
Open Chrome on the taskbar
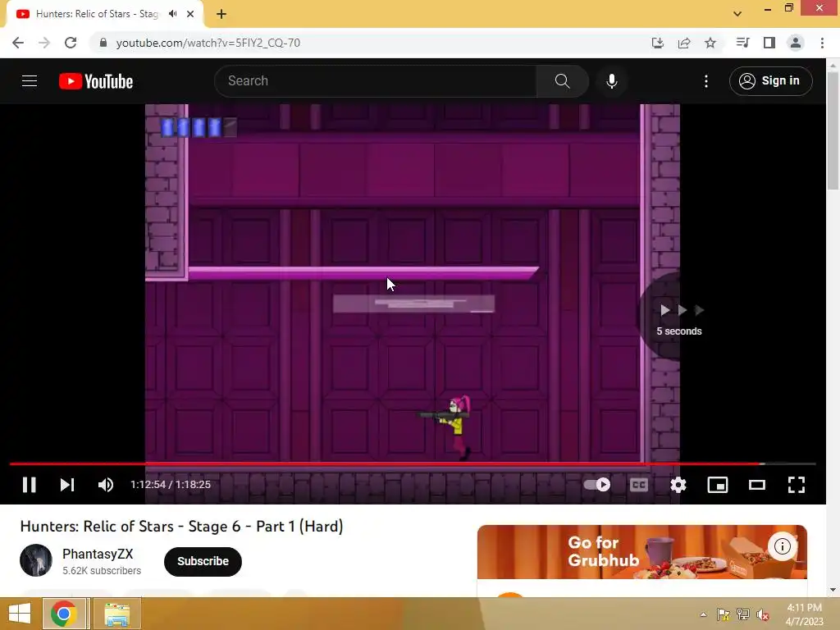pyautogui.click(x=64, y=614)
